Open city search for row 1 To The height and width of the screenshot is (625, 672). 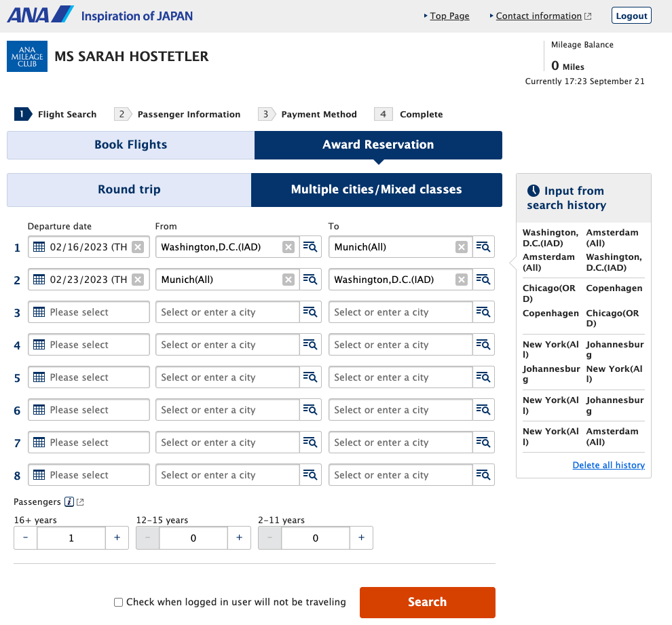point(483,247)
